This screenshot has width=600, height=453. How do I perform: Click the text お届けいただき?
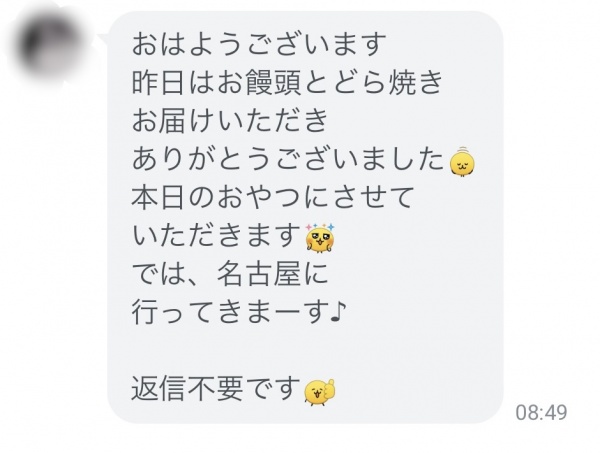pos(230,121)
